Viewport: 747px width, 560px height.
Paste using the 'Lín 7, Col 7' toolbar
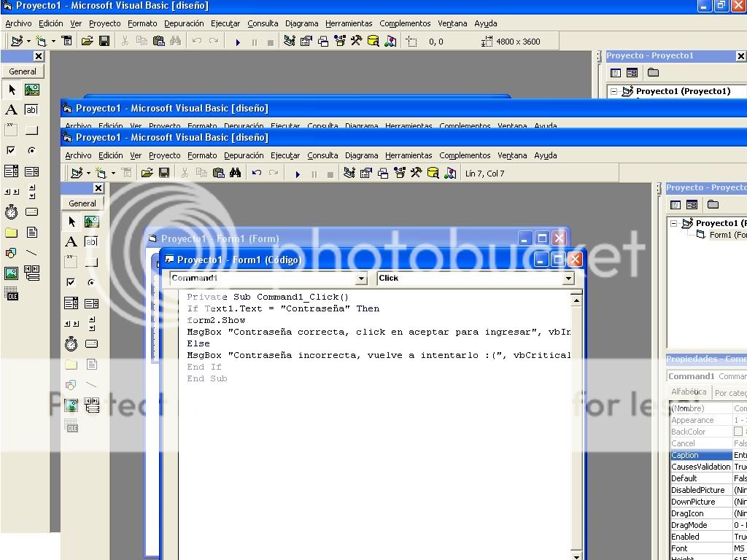219,173
